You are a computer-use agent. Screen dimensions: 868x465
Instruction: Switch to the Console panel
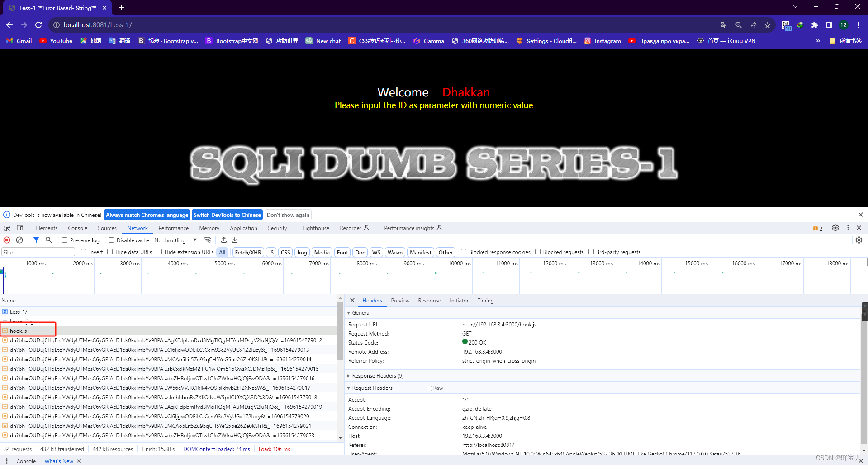pyautogui.click(x=77, y=228)
